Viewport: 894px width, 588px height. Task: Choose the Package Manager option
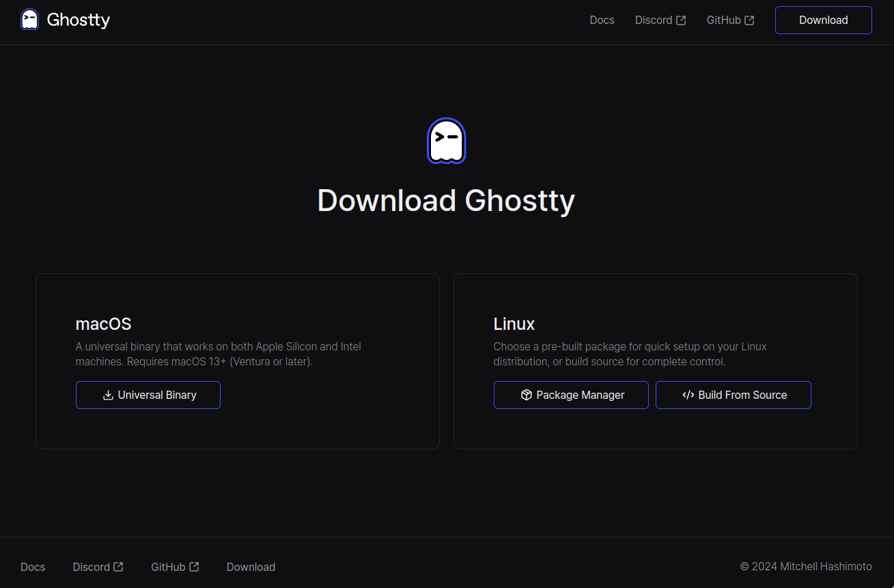point(571,395)
